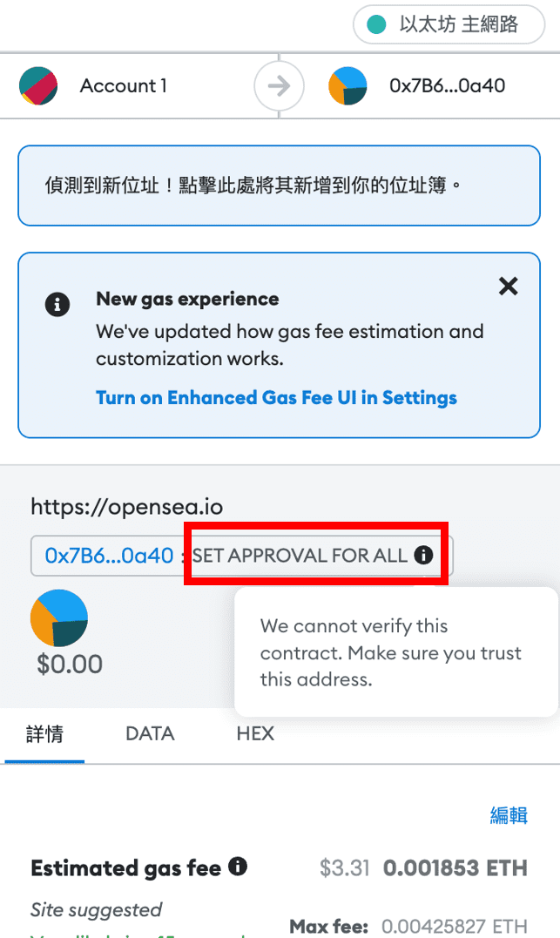Click the recipient address 0x7B6...0a40 text

[x=448, y=85]
